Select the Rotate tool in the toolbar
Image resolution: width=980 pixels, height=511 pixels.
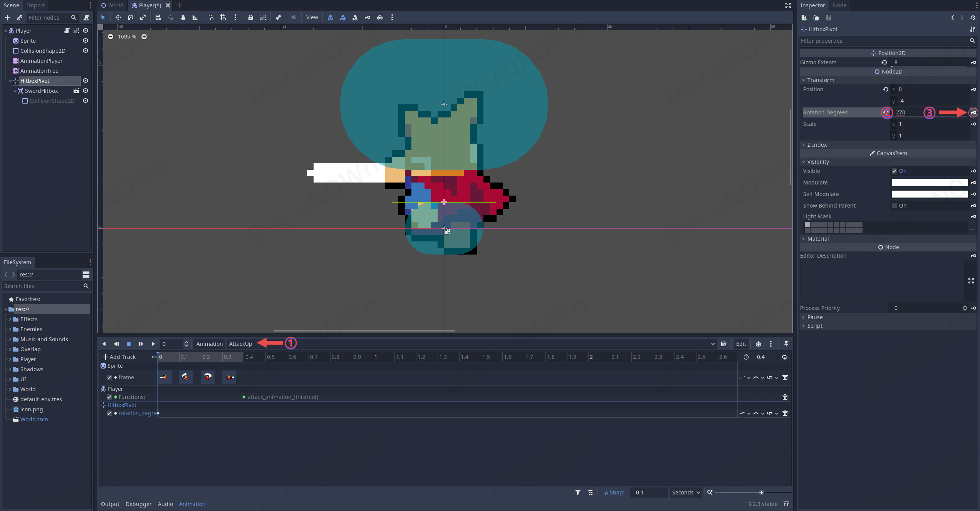(x=131, y=17)
